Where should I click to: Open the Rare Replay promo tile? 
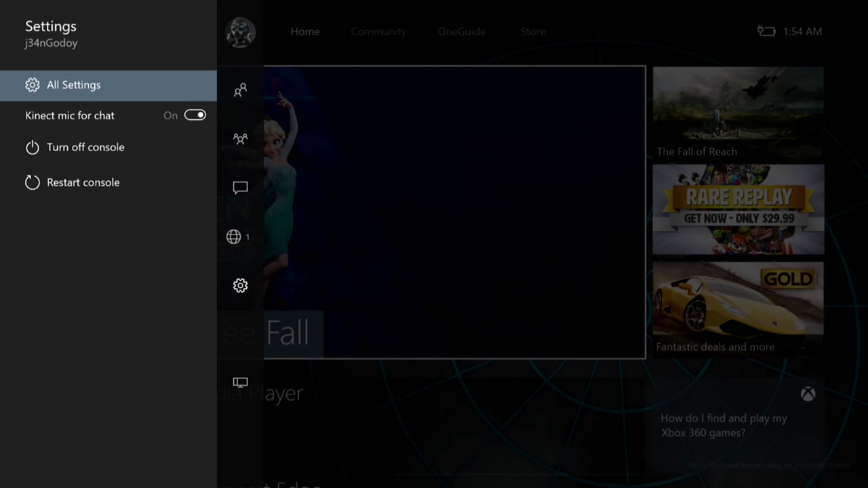[x=738, y=209]
